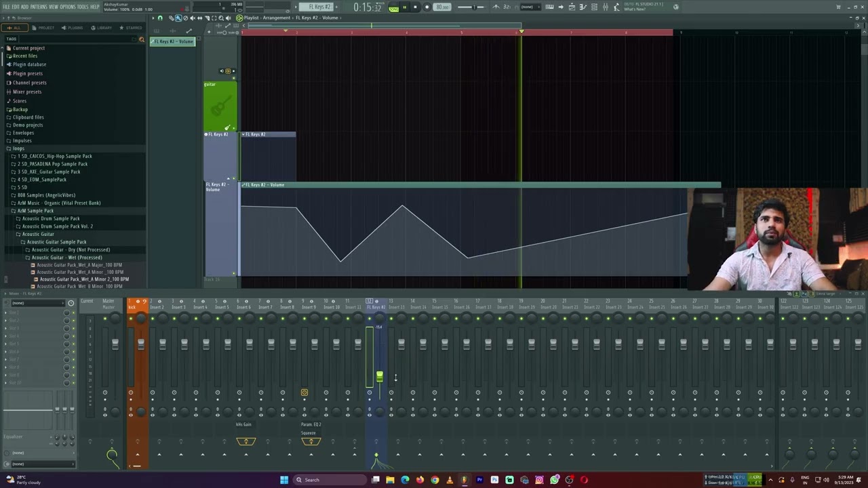Switch browser to the LIBRARY tab
The width and height of the screenshot is (868, 488).
[x=102, y=28]
